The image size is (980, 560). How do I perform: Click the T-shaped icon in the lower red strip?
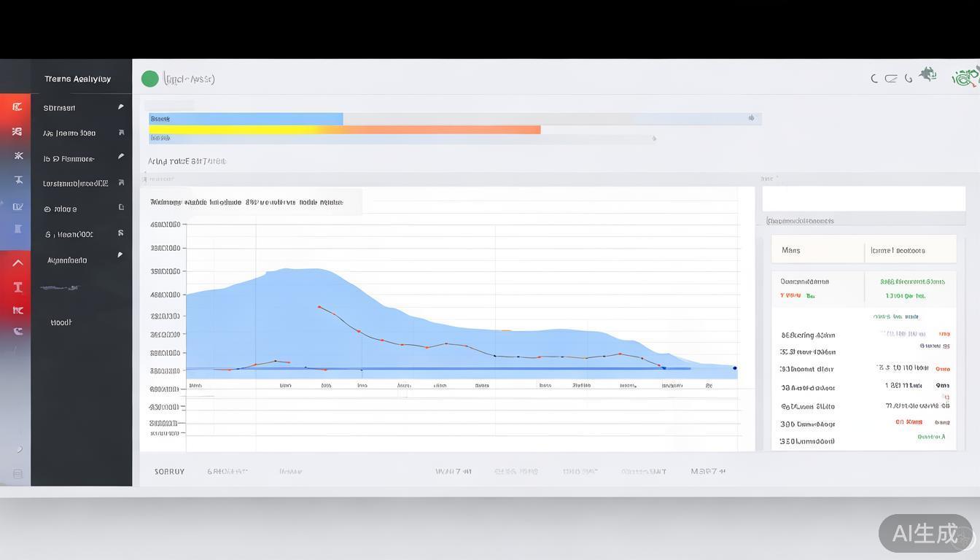tap(17, 287)
